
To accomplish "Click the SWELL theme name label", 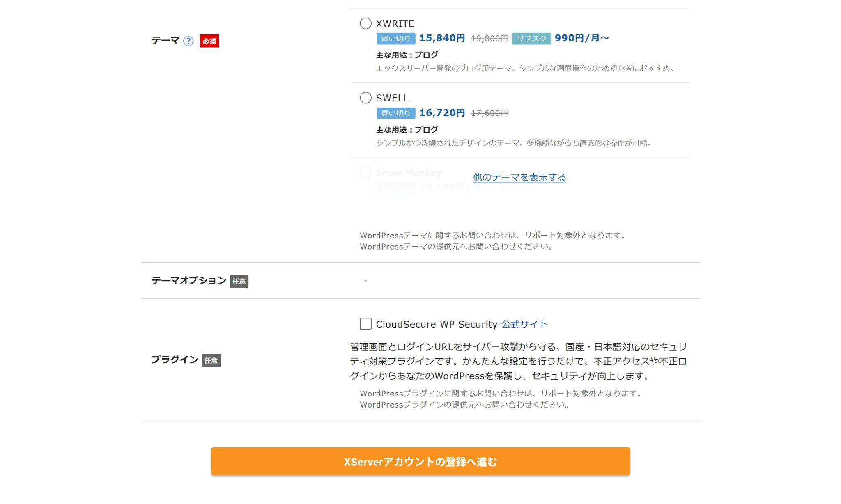I will click(391, 98).
